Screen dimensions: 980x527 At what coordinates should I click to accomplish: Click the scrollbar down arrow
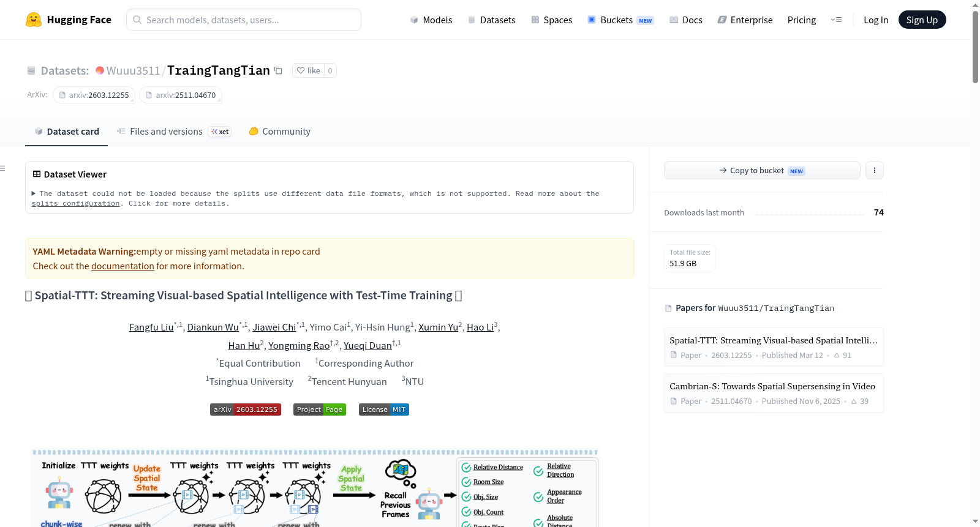(975, 521)
